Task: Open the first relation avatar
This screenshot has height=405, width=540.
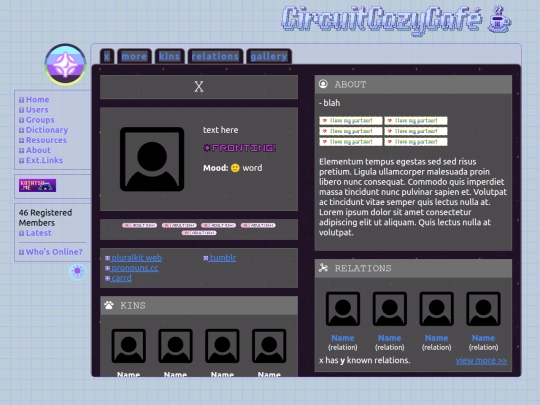Action: (x=343, y=309)
